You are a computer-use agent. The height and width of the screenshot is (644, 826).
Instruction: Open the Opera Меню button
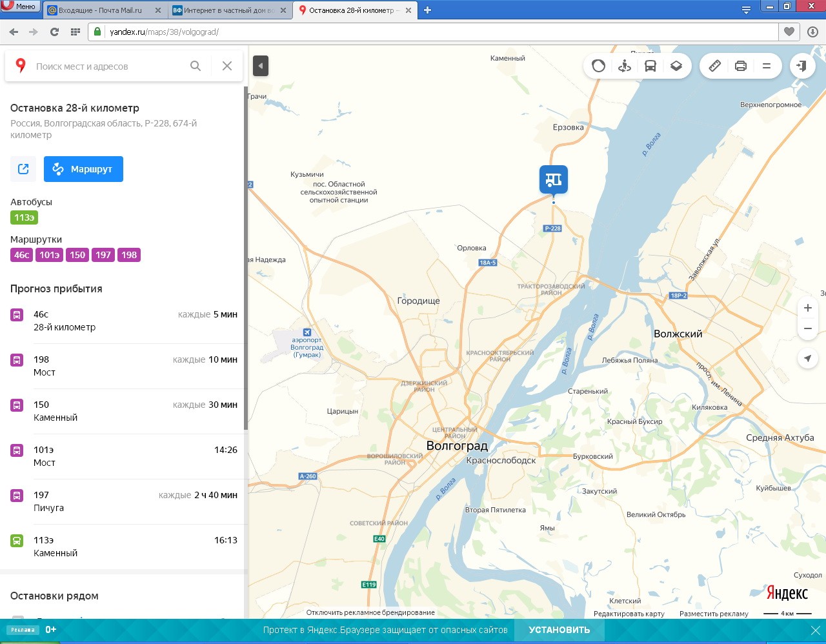click(x=20, y=6)
